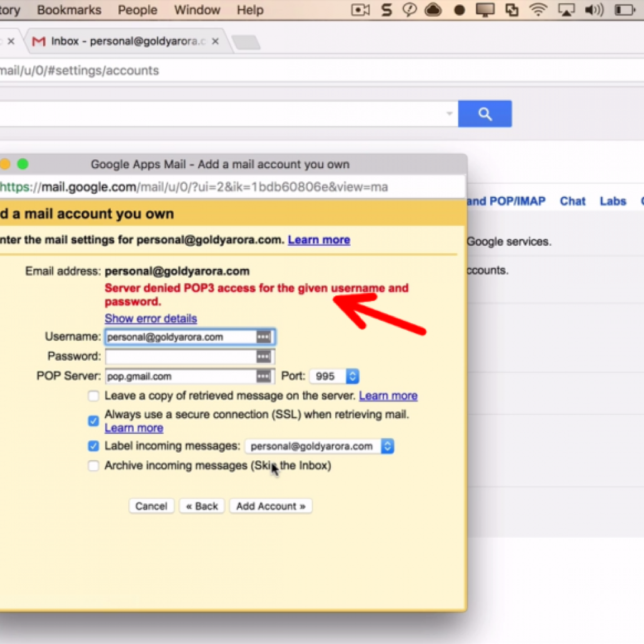Click the green maximize button of popup
The height and width of the screenshot is (644, 644).
23,164
